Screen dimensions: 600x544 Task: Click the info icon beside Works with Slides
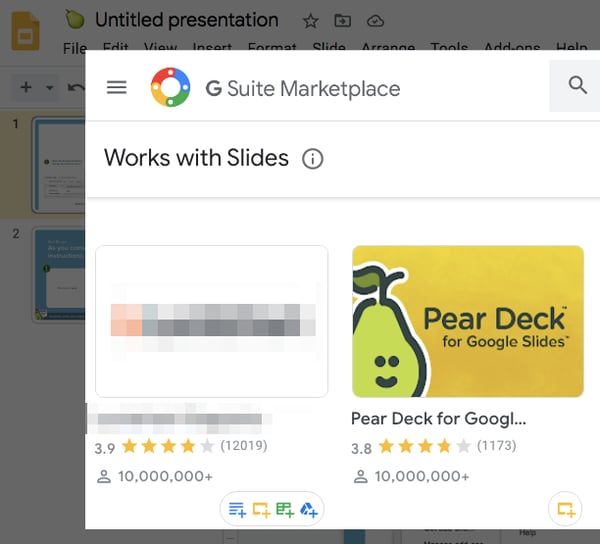point(313,159)
